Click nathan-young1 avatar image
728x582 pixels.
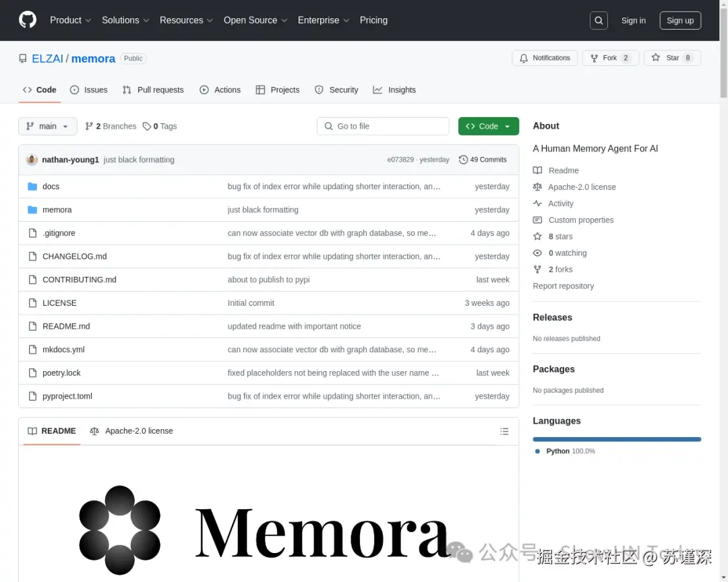(x=32, y=160)
